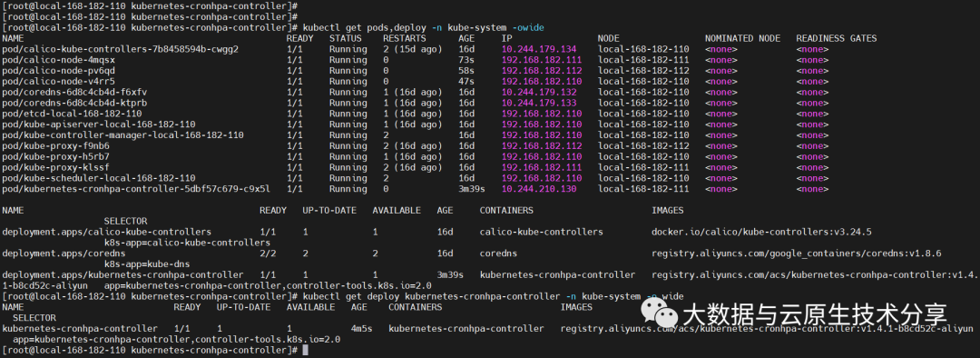Click the 47s age value

(x=466, y=82)
